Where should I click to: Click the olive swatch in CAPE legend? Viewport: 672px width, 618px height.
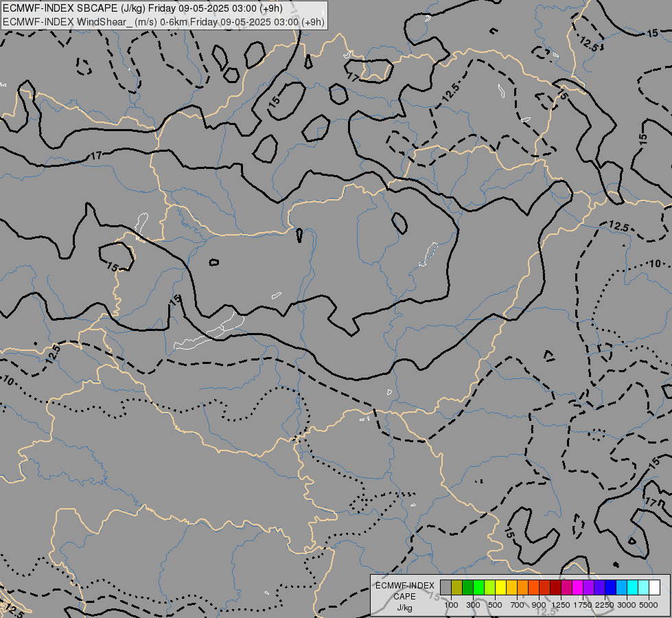pyautogui.click(x=457, y=587)
